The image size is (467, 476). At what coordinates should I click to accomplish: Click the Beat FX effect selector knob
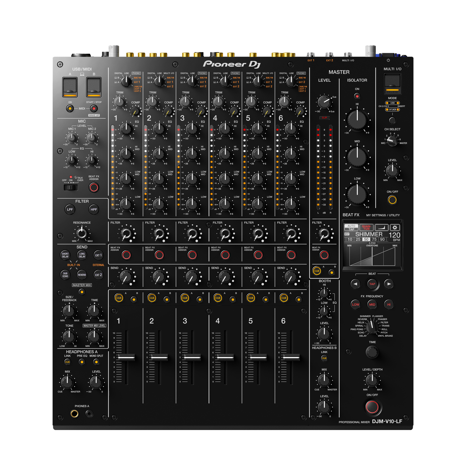tap(372, 327)
